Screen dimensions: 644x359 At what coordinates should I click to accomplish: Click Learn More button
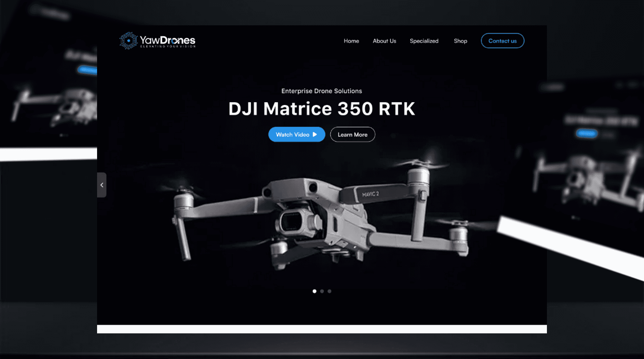[x=352, y=134]
